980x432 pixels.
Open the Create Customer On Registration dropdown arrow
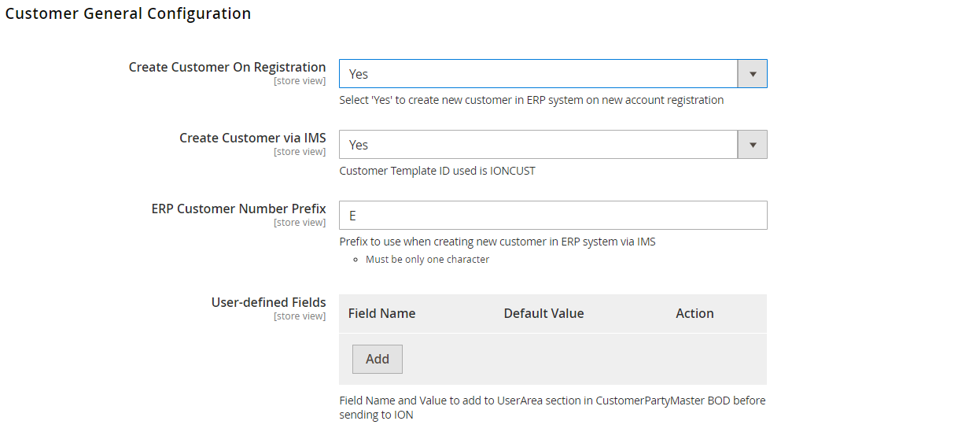[752, 74]
